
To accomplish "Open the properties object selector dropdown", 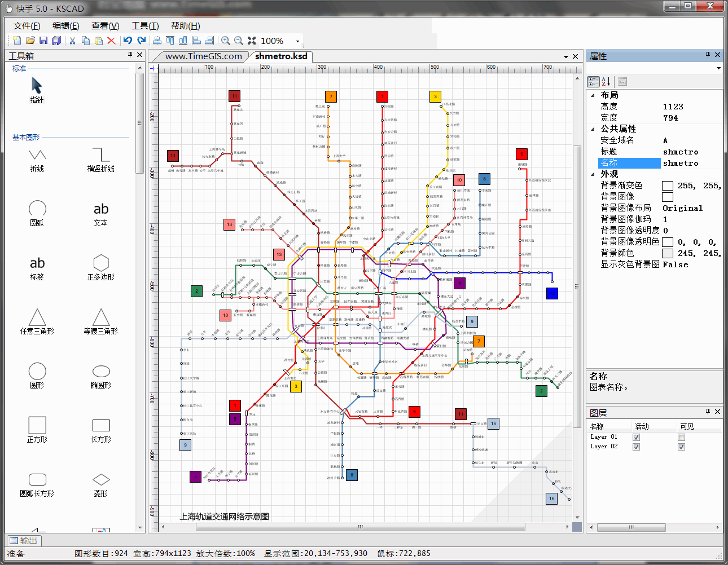I will coord(718,68).
